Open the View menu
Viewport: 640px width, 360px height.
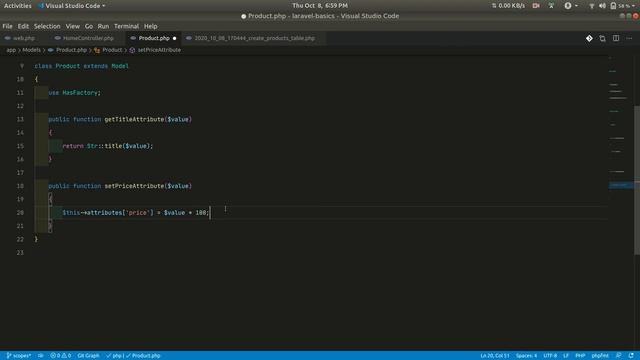(73, 26)
